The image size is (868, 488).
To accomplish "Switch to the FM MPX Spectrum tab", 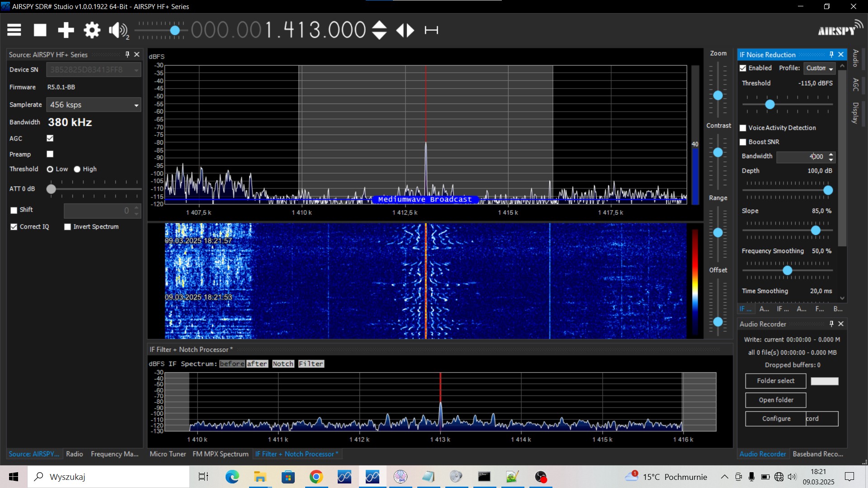I will pyautogui.click(x=221, y=454).
